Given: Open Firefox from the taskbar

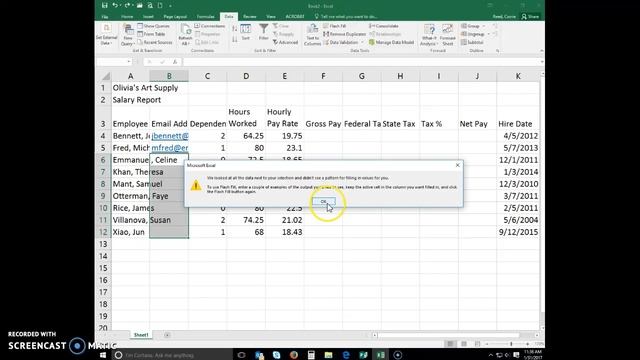Looking at the screenshot, I should [x=293, y=355].
